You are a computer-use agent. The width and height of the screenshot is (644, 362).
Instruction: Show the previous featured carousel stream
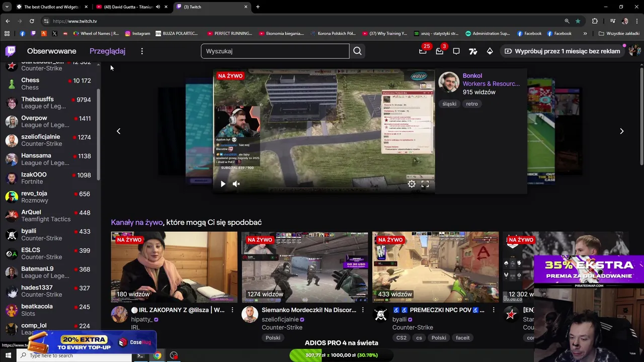(x=119, y=131)
